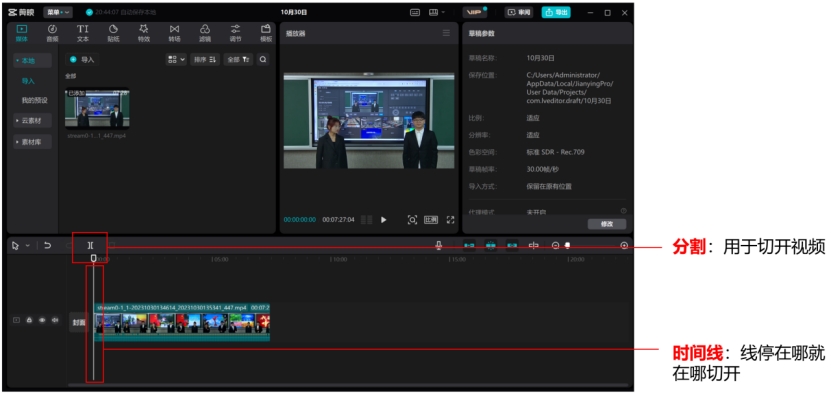Select 我的预设 (My presets) item
The height and width of the screenshot is (395, 831).
(x=34, y=100)
